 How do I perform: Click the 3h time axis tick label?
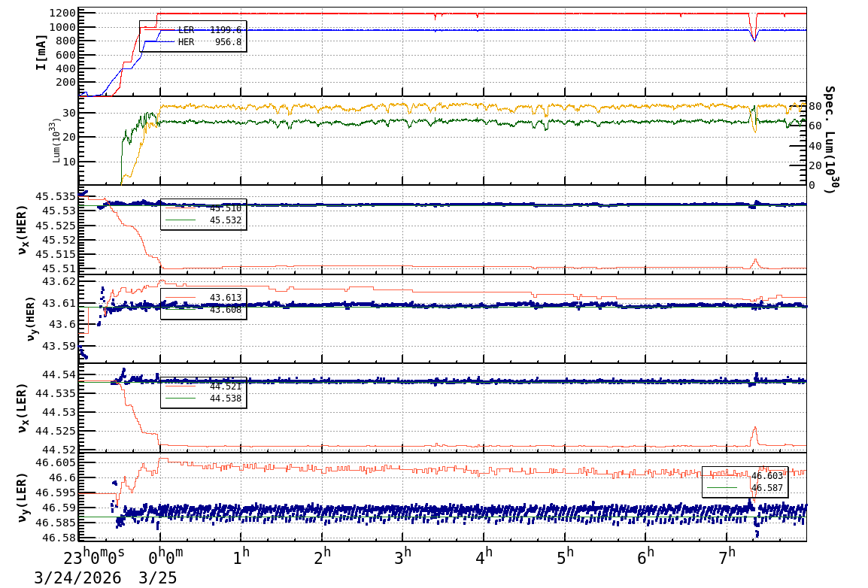(x=402, y=557)
